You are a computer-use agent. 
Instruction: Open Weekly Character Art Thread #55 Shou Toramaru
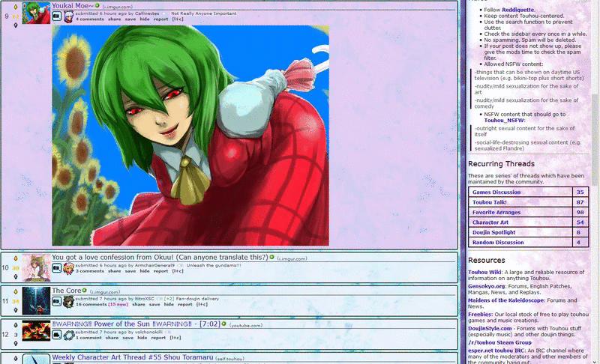133,357
